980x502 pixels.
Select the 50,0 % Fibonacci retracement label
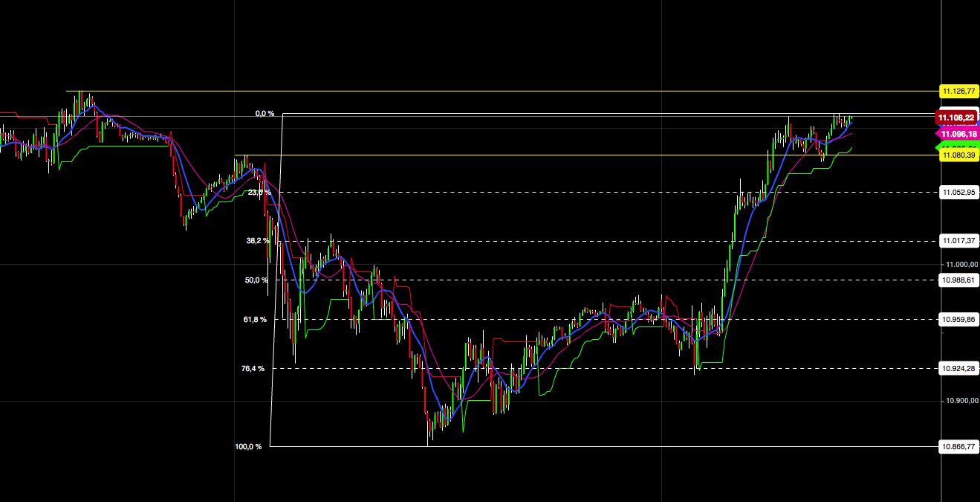(x=256, y=280)
